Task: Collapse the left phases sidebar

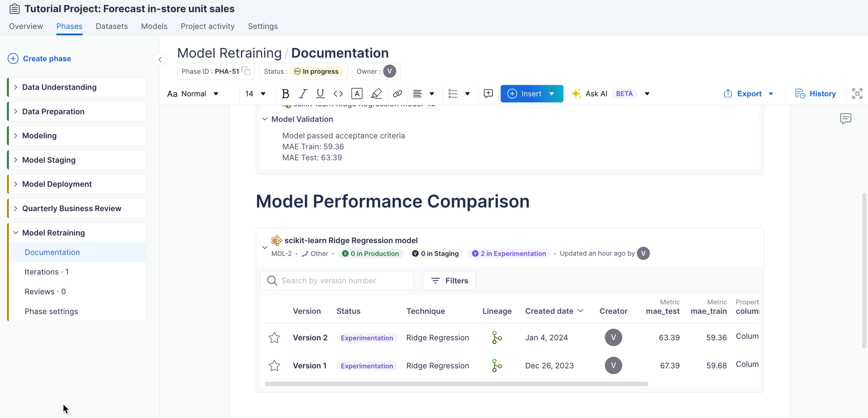Action: (160, 60)
